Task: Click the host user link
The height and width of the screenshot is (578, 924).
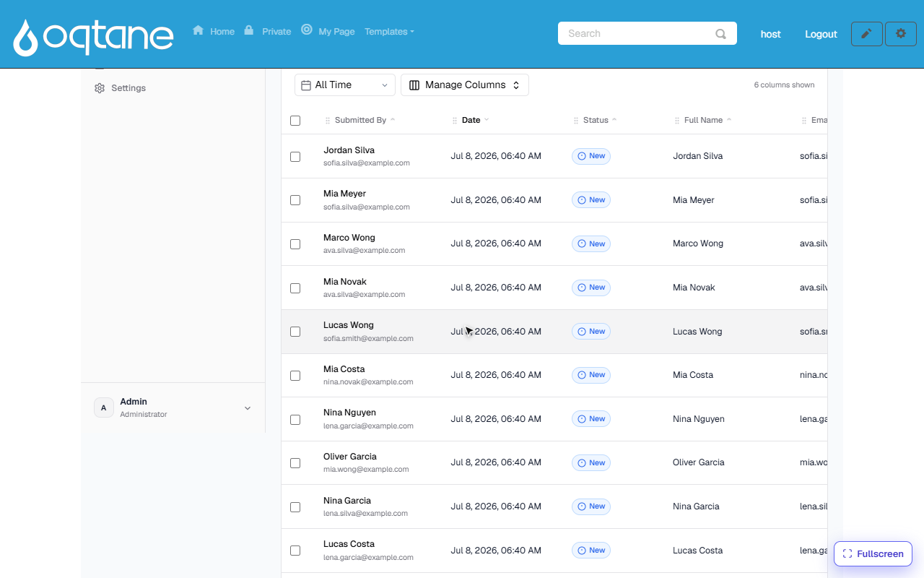Action: [770, 34]
